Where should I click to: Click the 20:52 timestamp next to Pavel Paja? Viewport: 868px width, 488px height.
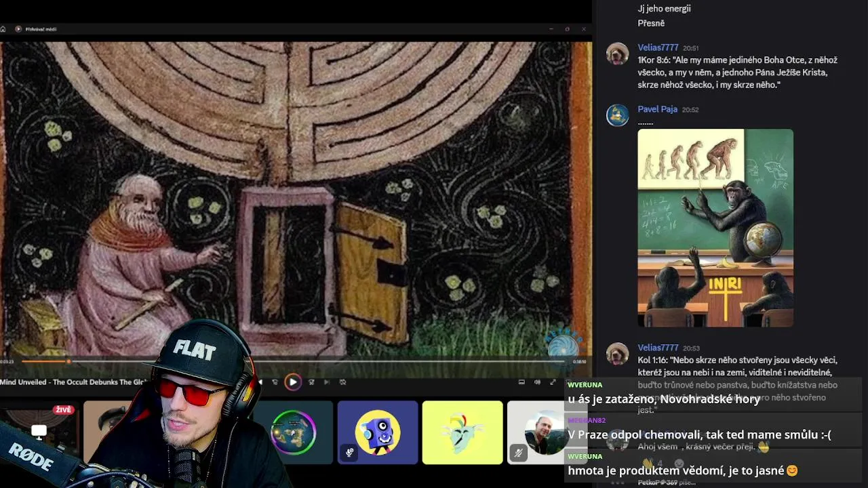click(x=690, y=110)
